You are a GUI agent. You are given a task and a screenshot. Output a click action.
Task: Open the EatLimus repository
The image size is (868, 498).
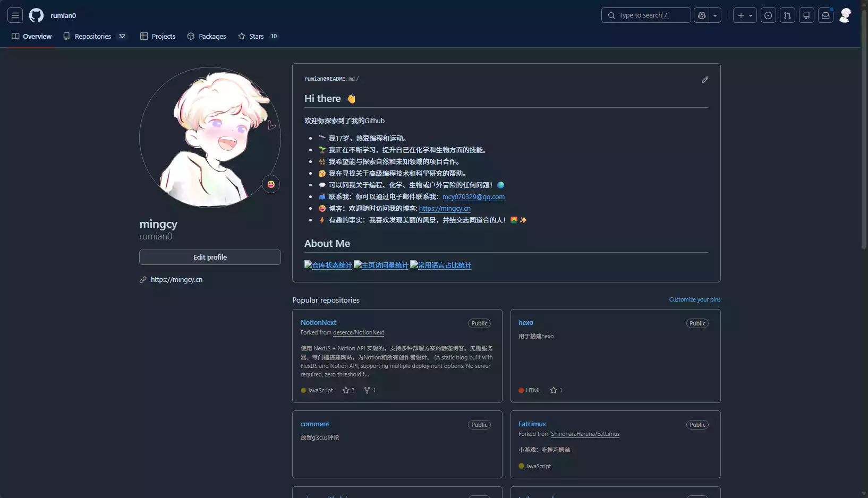[532, 424]
